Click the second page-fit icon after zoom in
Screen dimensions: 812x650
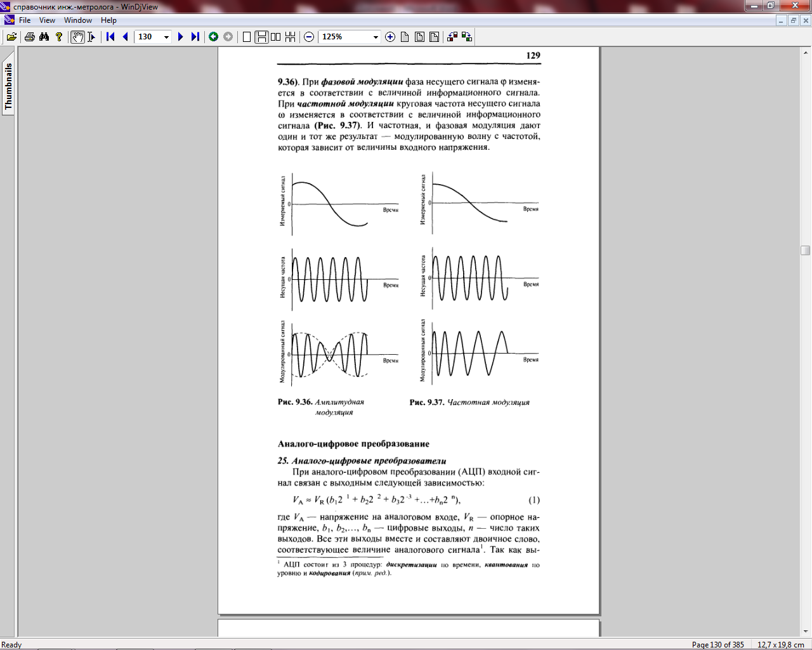(x=419, y=37)
